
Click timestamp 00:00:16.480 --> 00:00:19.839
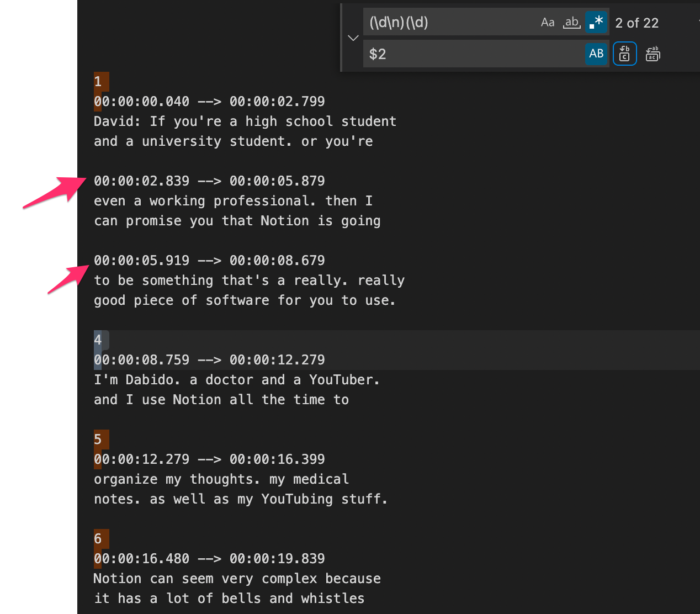209,559
